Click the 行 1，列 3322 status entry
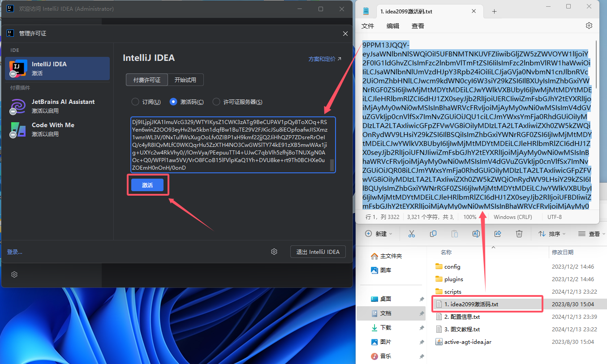 tap(382, 217)
